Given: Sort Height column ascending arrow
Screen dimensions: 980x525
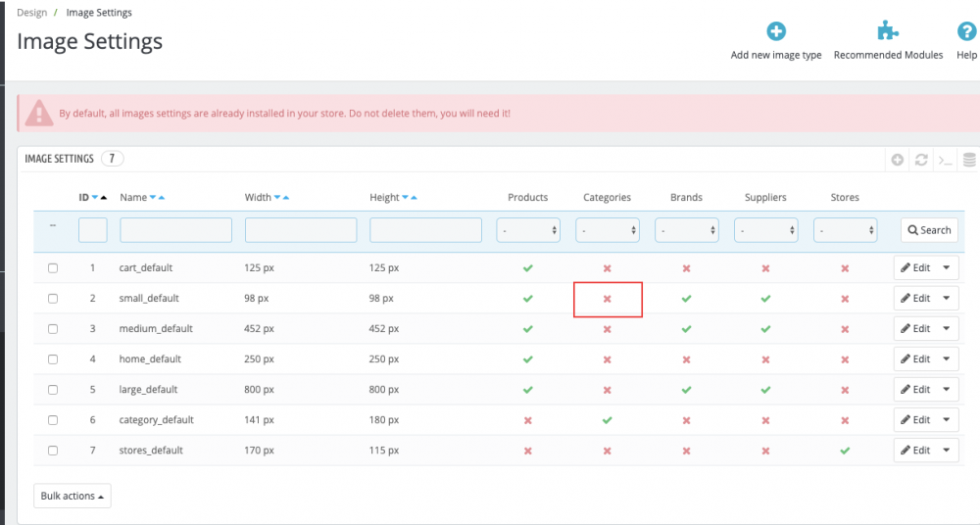Looking at the screenshot, I should 414,198.
